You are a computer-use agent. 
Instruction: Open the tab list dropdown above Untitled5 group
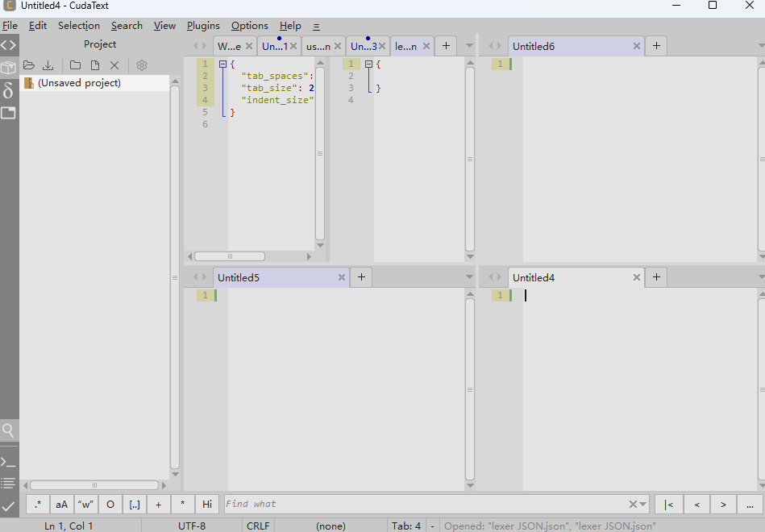(469, 276)
